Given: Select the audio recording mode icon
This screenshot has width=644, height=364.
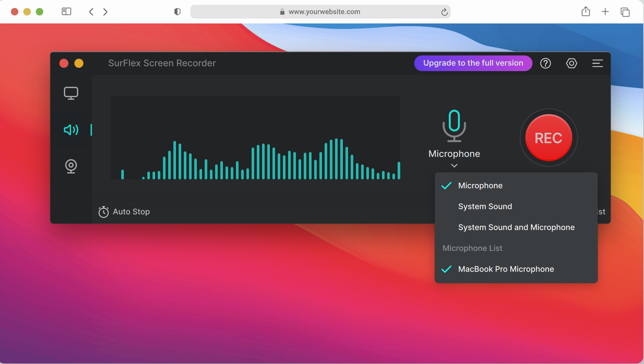Looking at the screenshot, I should tap(71, 130).
